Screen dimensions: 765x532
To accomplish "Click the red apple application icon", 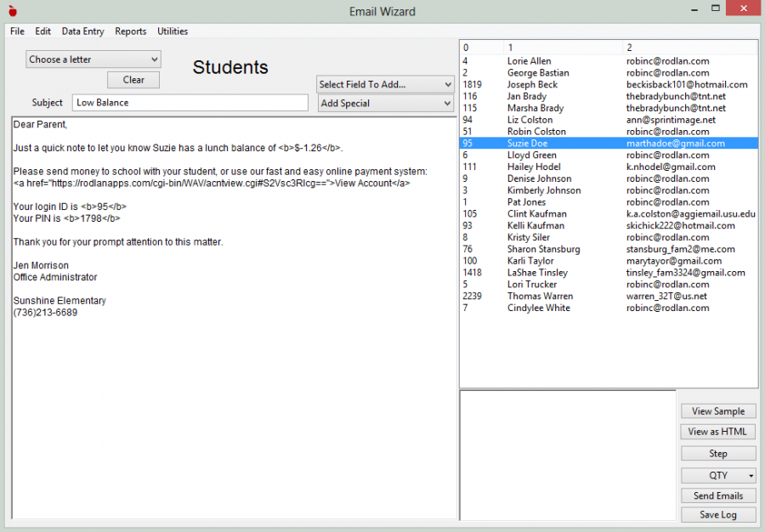I will [13, 11].
